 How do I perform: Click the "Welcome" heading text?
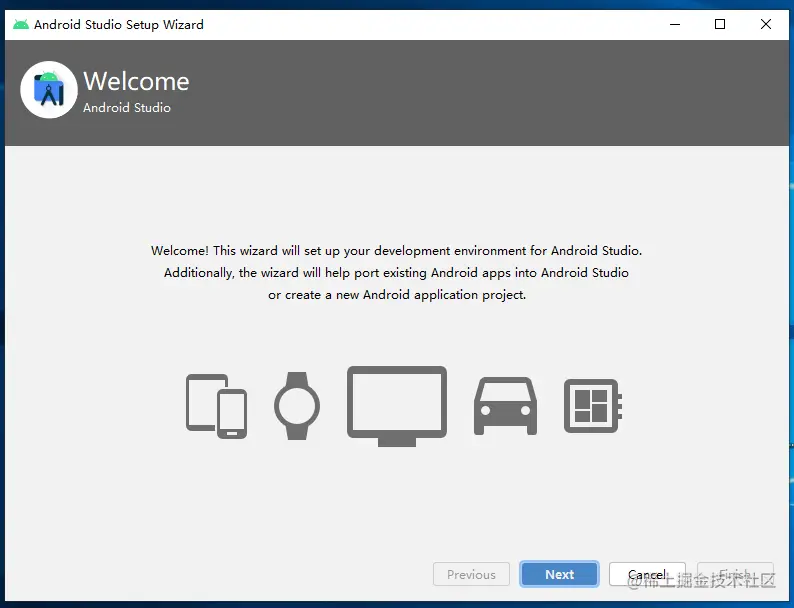click(136, 82)
